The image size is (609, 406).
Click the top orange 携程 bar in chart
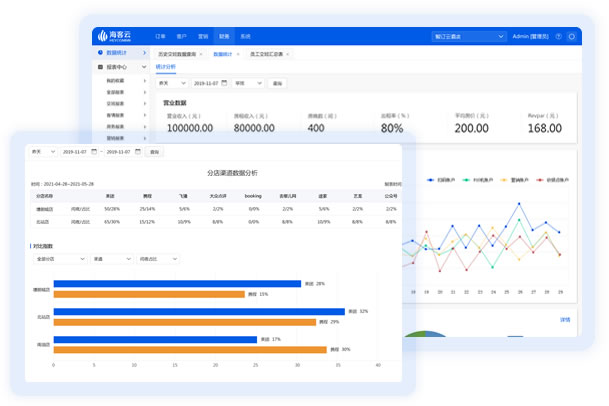pyautogui.click(x=148, y=294)
